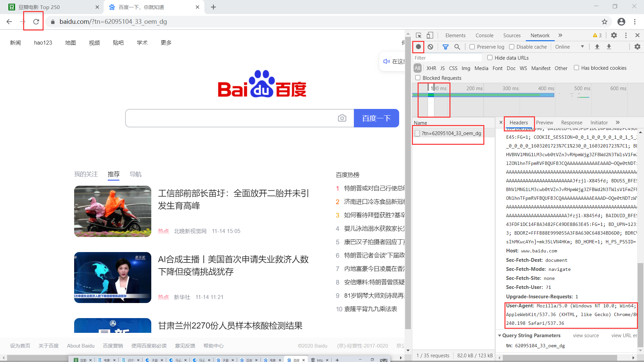Click the inspect element picker icon
Image resolution: width=644 pixels, height=362 pixels.
pos(419,36)
